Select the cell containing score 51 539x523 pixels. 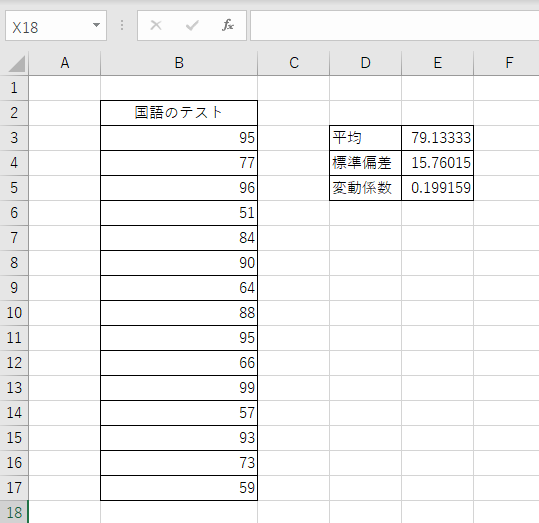pyautogui.click(x=179, y=213)
